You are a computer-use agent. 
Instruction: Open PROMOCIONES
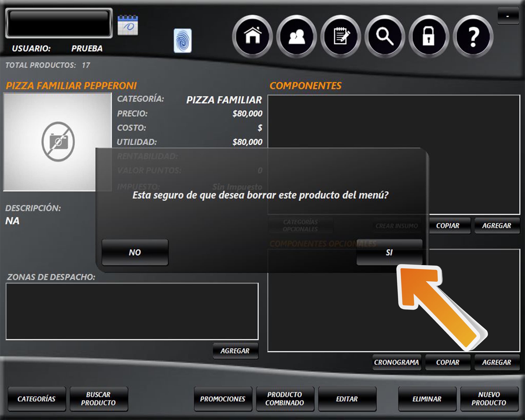point(223,399)
